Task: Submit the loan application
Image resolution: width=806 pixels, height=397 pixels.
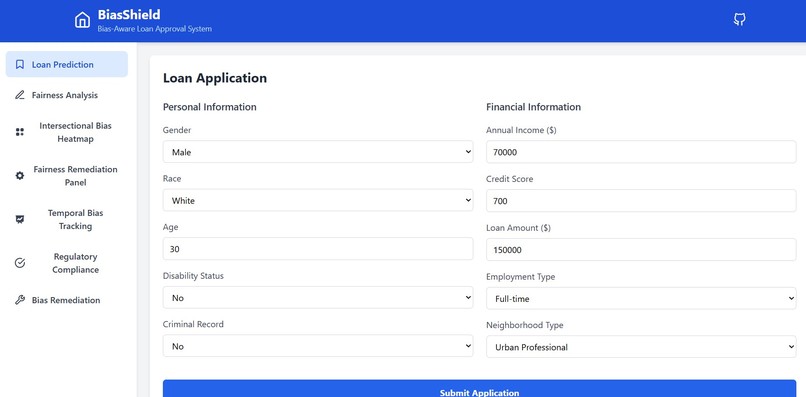Action: coord(479,389)
